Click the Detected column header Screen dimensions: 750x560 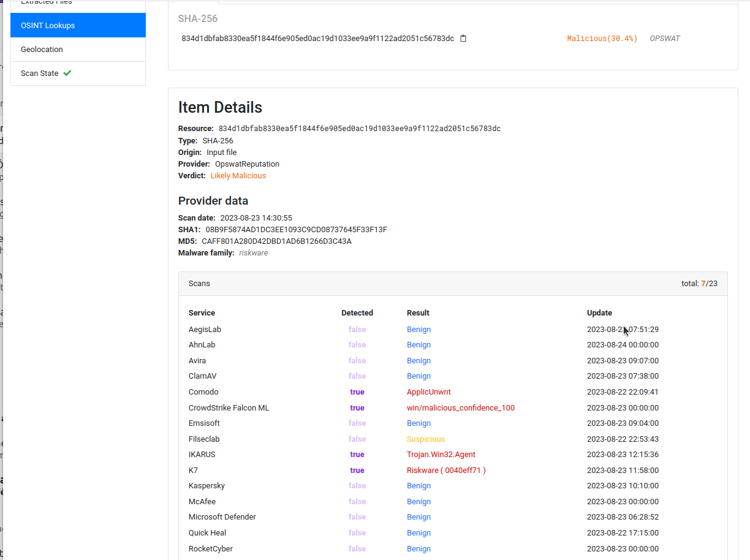click(x=357, y=313)
